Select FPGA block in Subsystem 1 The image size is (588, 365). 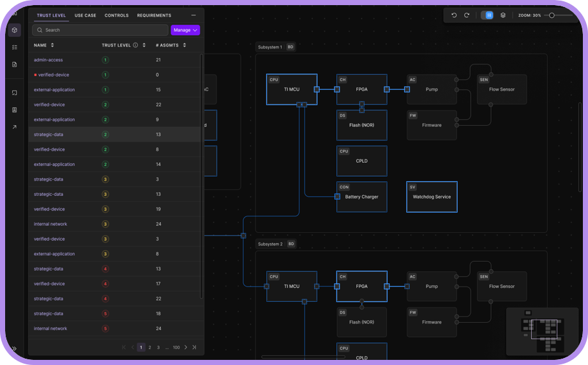pyautogui.click(x=362, y=89)
